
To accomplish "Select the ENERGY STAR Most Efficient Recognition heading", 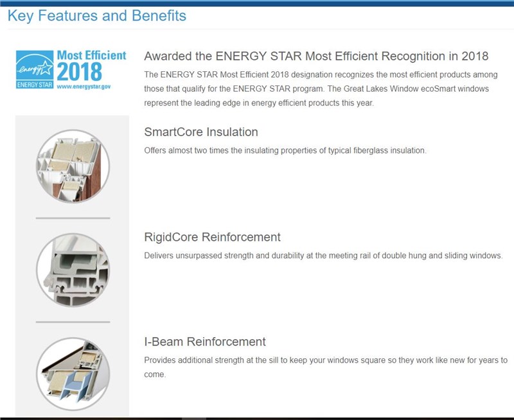I will click(x=316, y=56).
